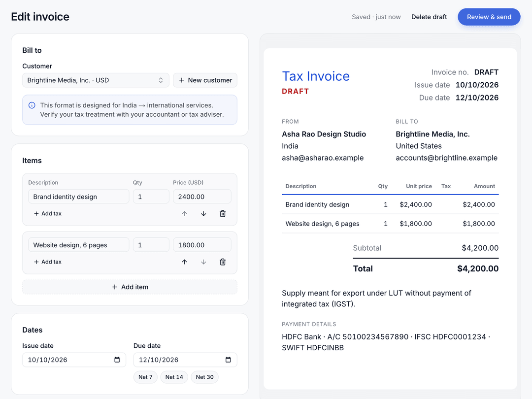Click the New customer button

coord(205,80)
